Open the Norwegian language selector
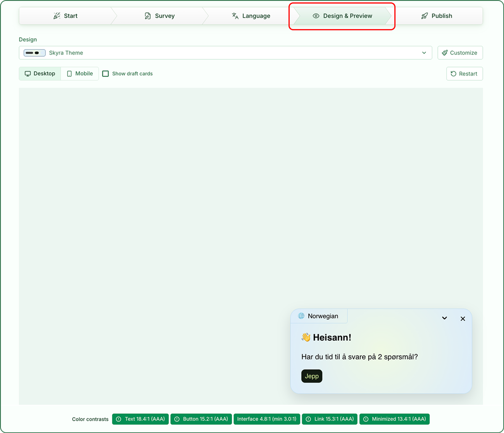 pos(319,316)
